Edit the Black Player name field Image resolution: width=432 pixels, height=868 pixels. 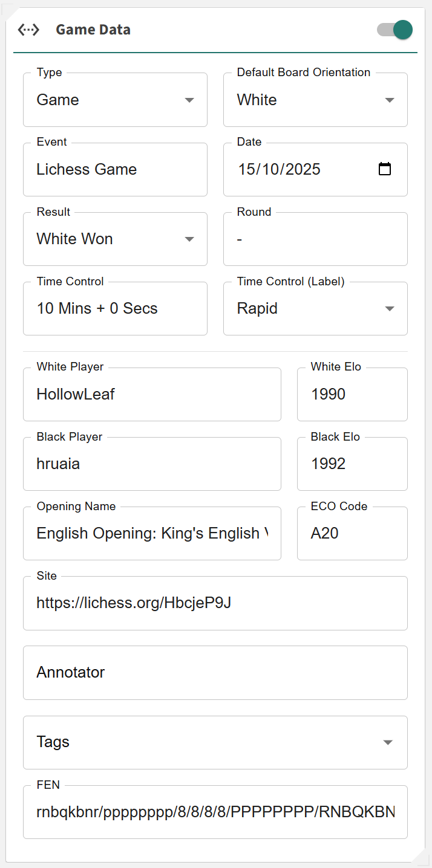coord(152,464)
